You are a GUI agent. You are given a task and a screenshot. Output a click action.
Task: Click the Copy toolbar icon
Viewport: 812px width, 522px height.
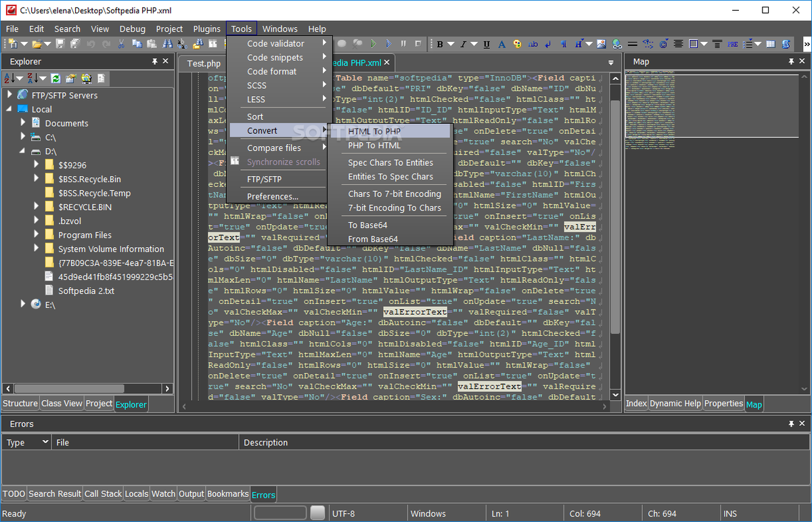click(137, 44)
